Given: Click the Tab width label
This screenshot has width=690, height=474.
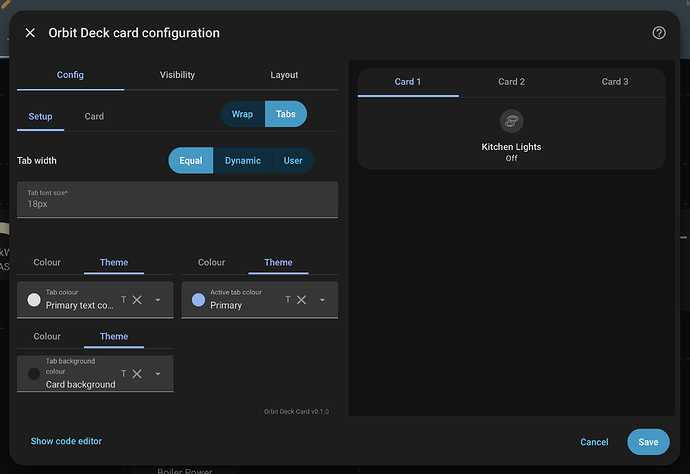Looking at the screenshot, I should coord(37,161).
